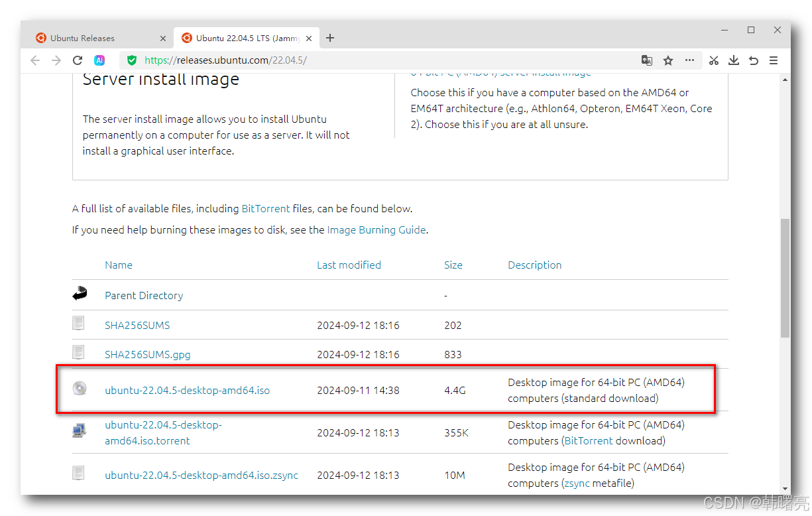The height and width of the screenshot is (516, 812).
Task: Download ubuntu-22.04.5-desktop-amd64.iso
Action: [188, 391]
